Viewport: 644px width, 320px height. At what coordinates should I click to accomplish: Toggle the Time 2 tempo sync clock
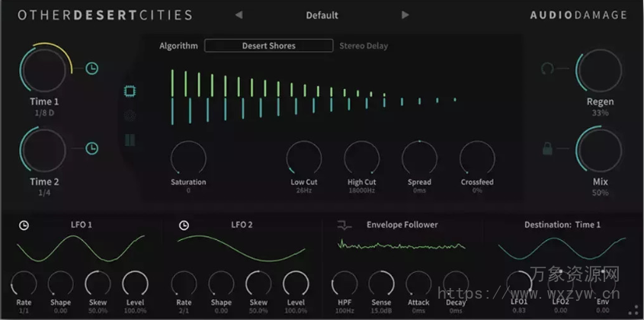tap(92, 149)
